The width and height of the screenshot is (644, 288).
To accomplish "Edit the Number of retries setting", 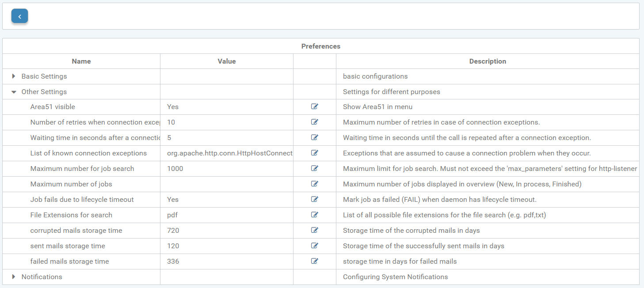I will click(314, 122).
